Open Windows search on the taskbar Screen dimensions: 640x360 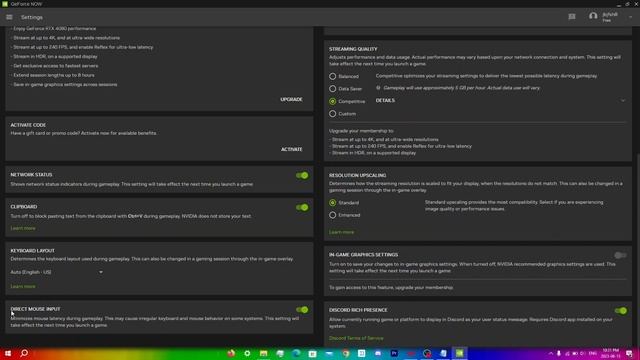(x=24, y=353)
